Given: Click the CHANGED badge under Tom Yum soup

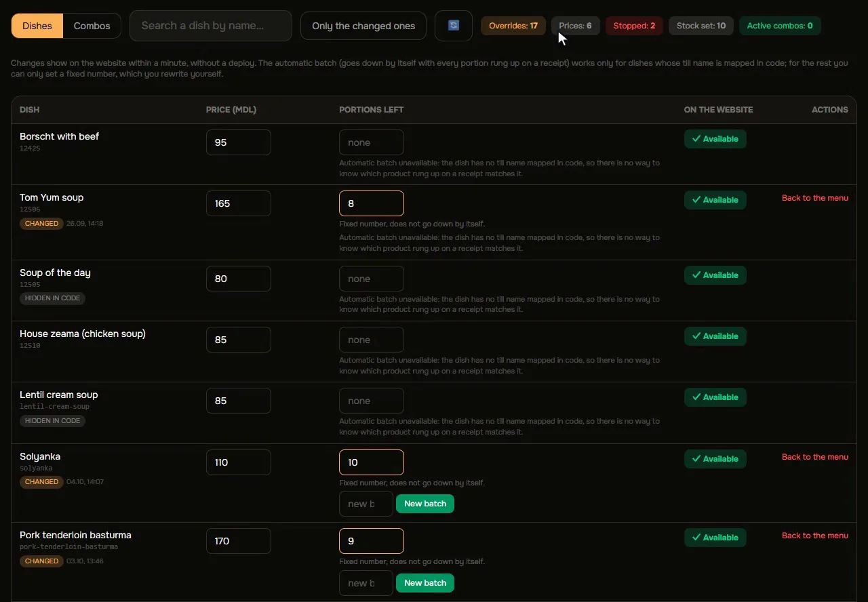Looking at the screenshot, I should coord(41,224).
